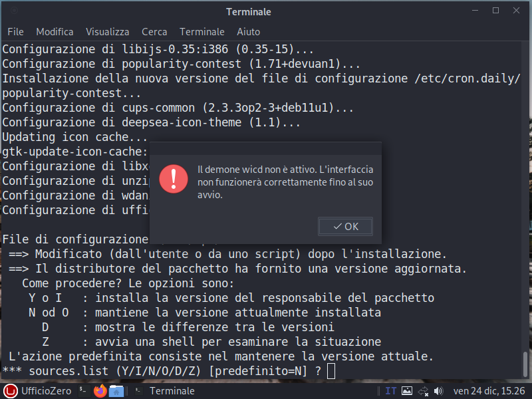The height and width of the screenshot is (399, 532).
Task: Open the Visualizza menu
Action: click(107, 31)
